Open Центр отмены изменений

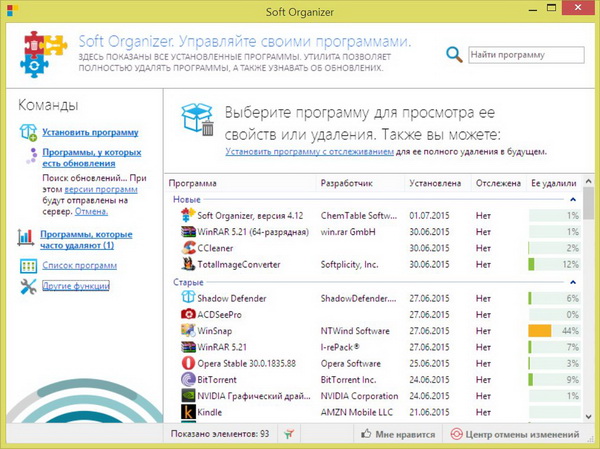(514, 435)
